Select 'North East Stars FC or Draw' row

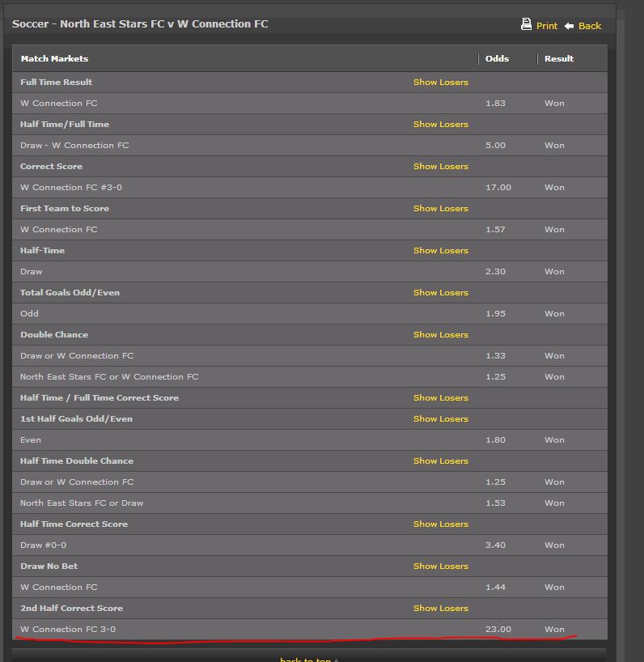[x=310, y=503]
